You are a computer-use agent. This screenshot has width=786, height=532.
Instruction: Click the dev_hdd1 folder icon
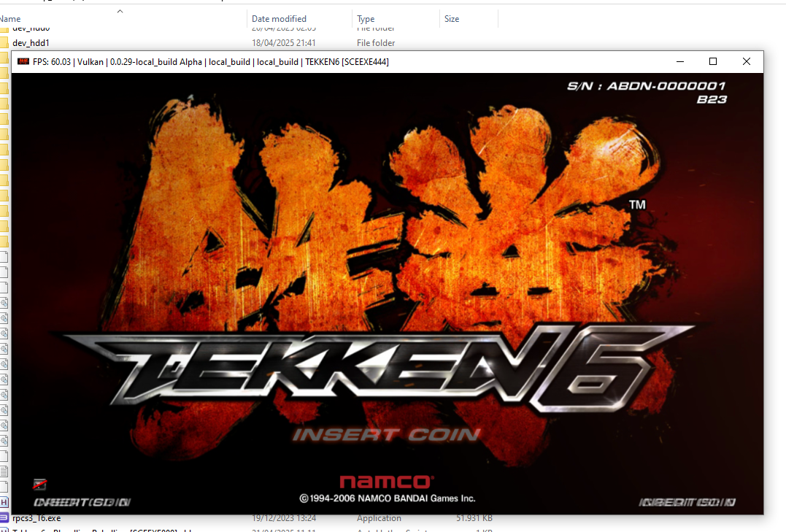(4, 43)
